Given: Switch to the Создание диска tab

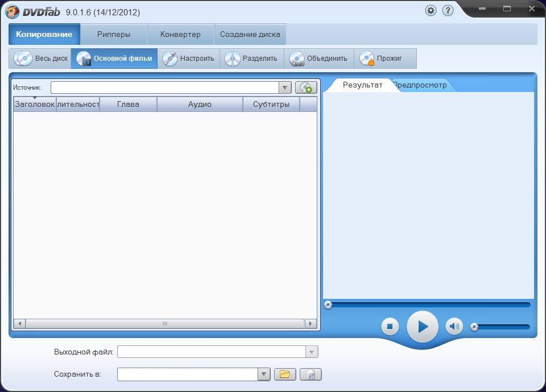Looking at the screenshot, I should pos(250,34).
